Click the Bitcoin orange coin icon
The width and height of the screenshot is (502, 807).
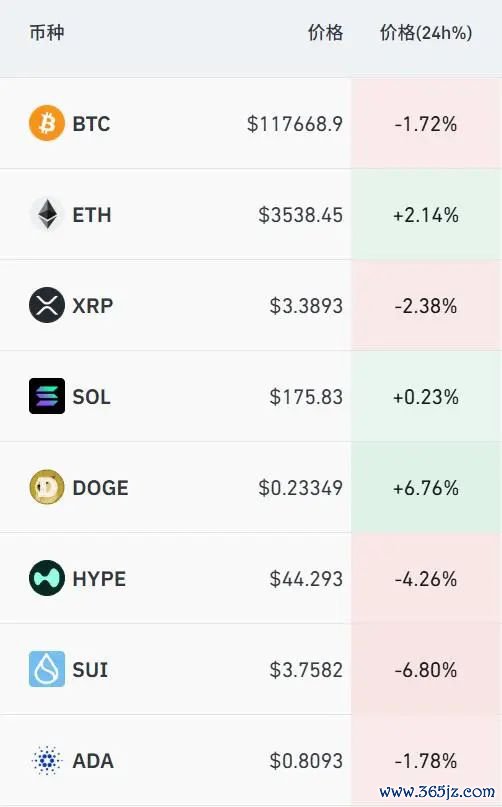click(47, 124)
